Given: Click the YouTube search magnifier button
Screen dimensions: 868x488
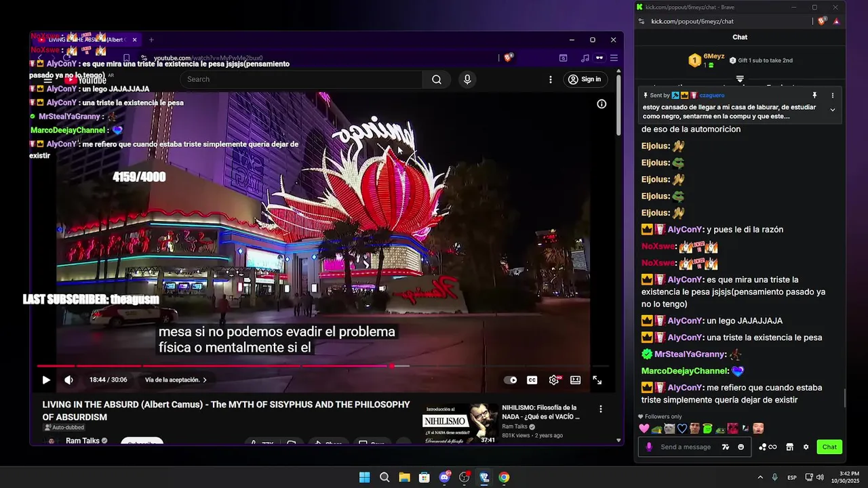Looking at the screenshot, I should click(437, 79).
